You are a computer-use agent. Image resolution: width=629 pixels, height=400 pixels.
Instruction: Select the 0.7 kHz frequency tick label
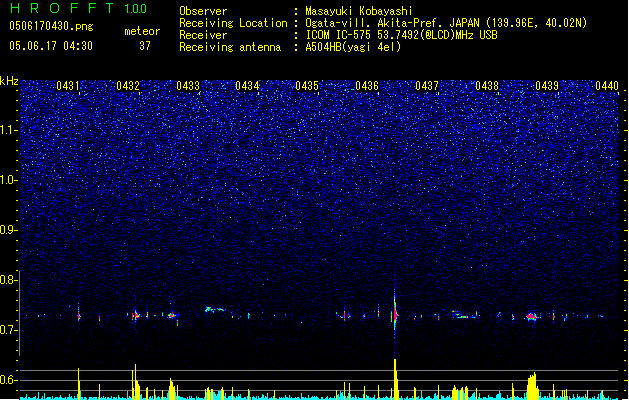point(8,330)
